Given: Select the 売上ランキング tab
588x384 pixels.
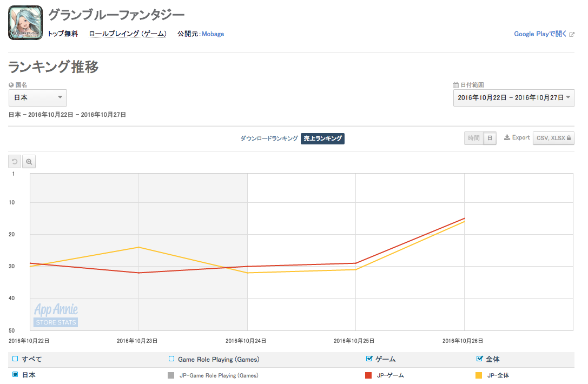Looking at the screenshot, I should pos(322,138).
